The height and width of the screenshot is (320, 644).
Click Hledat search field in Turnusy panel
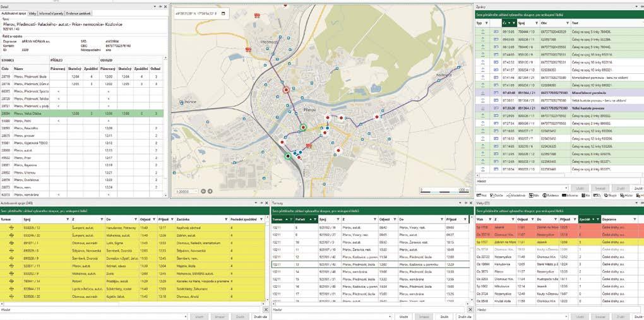pyautogui.click(x=369, y=309)
